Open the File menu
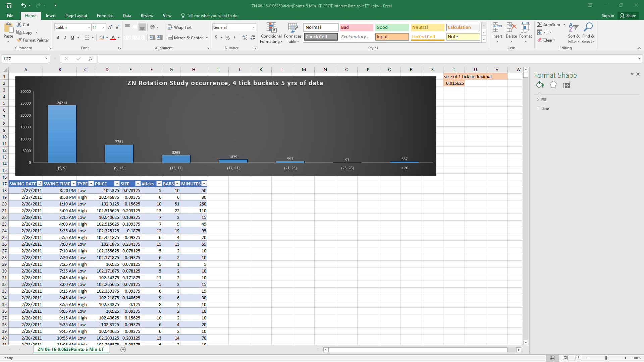The height and width of the screenshot is (362, 644). click(x=10, y=15)
